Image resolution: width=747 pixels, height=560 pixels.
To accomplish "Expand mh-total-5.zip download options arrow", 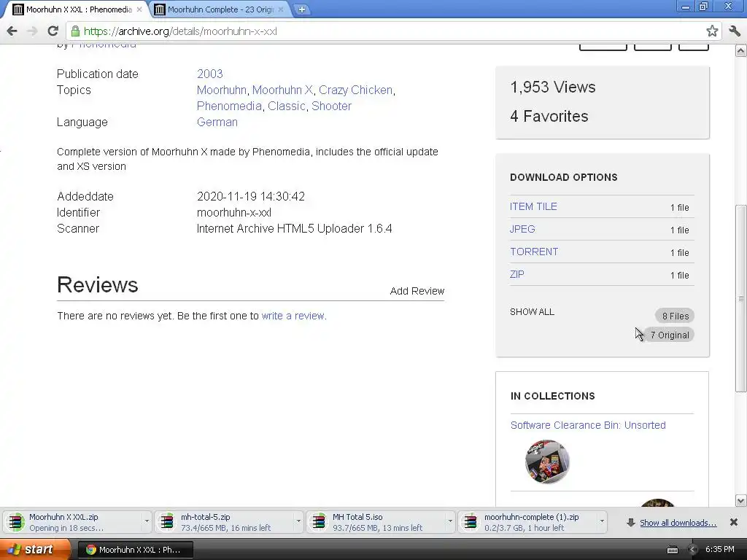I will pyautogui.click(x=298, y=522).
